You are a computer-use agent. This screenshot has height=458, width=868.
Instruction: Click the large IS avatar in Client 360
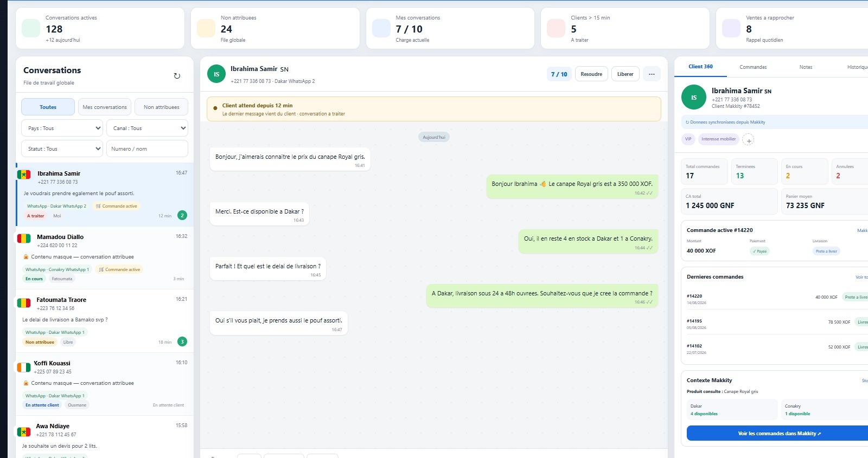pyautogui.click(x=694, y=98)
